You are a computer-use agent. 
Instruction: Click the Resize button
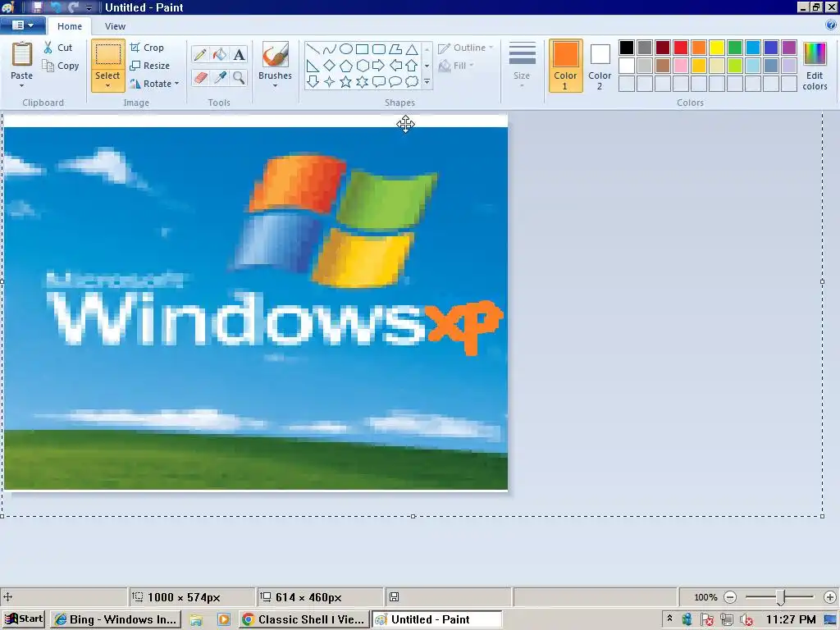150,66
